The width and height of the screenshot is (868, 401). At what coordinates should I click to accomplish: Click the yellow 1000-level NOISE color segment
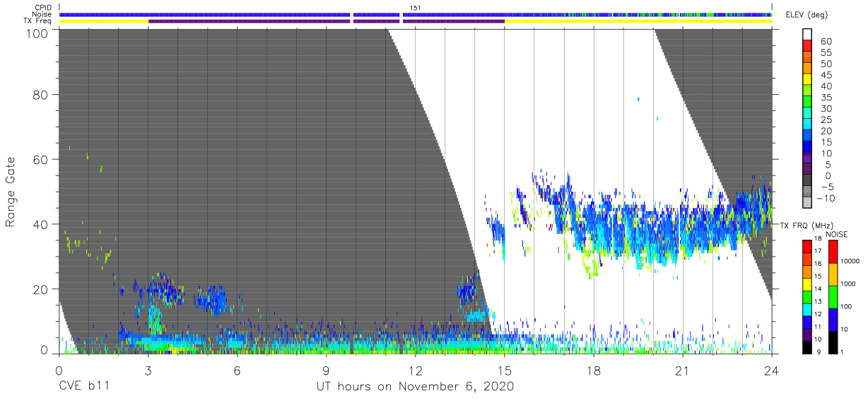(833, 274)
